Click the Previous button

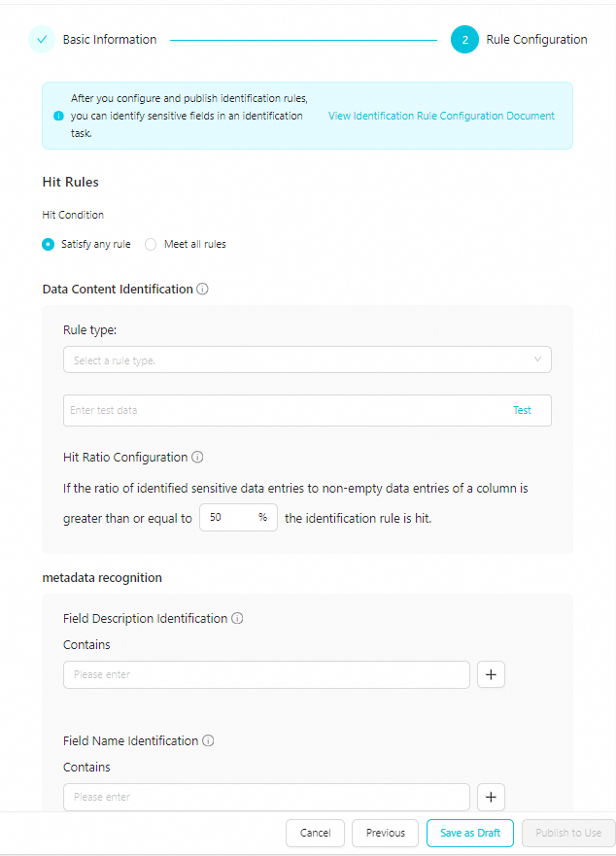385,833
